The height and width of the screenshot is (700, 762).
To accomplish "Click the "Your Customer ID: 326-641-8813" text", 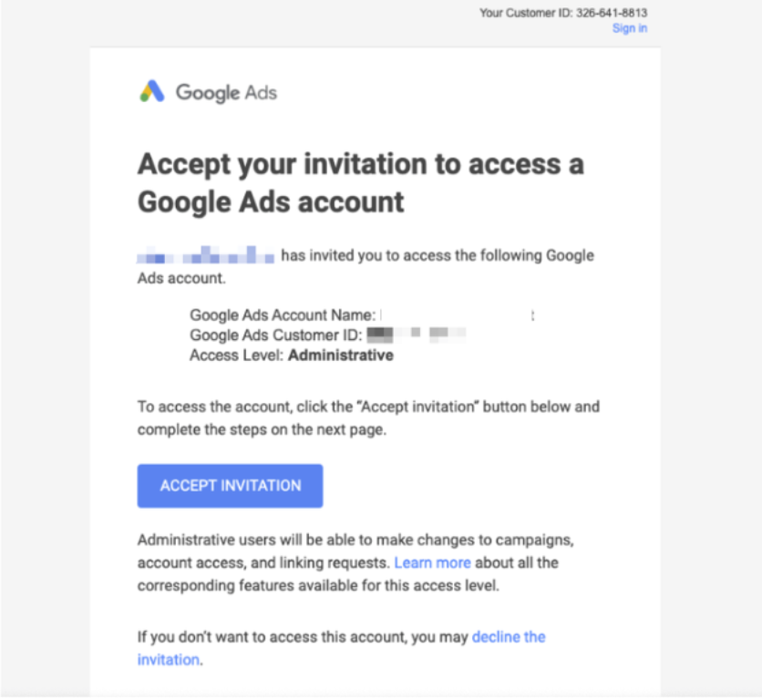I will click(563, 13).
